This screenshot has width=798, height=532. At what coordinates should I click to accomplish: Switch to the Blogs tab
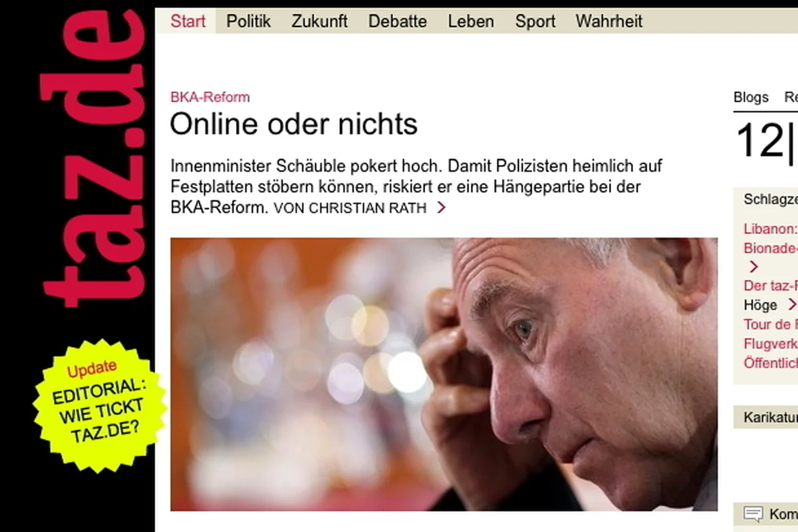[x=751, y=97]
